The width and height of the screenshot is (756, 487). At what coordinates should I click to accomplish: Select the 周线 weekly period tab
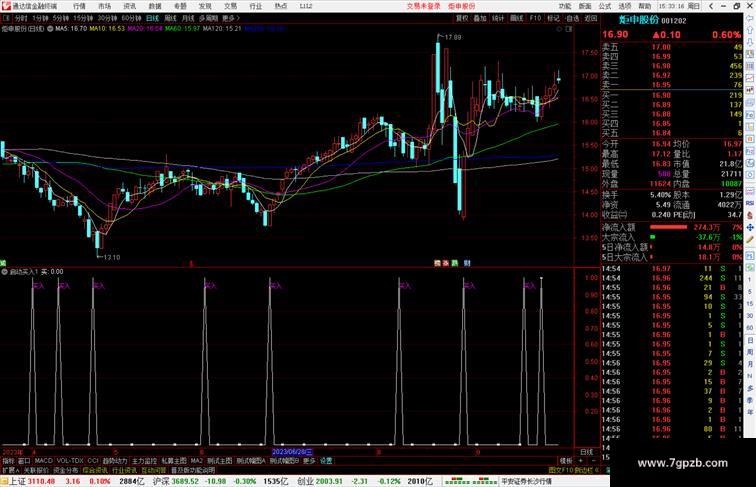click(170, 18)
